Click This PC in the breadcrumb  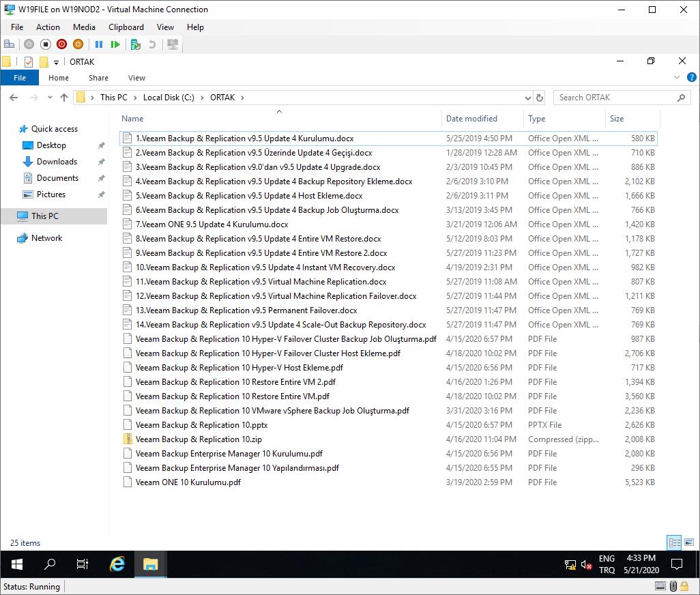coord(114,98)
